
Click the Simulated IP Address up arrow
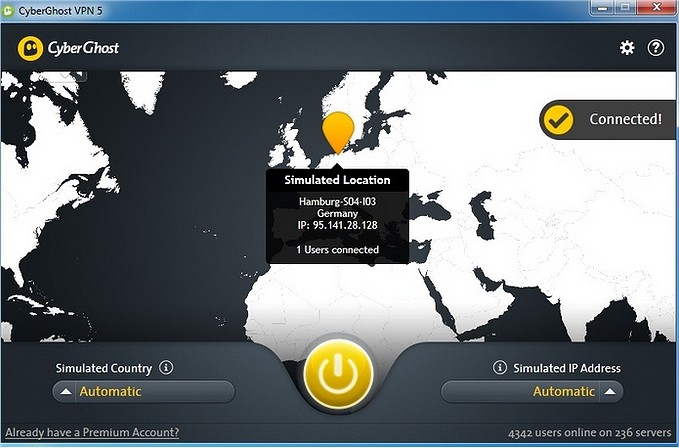point(610,392)
